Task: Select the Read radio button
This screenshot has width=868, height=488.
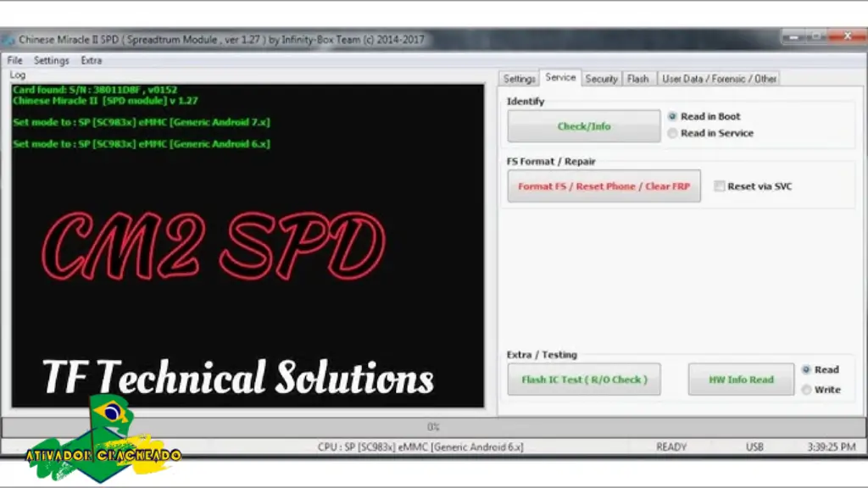Action: click(821, 369)
